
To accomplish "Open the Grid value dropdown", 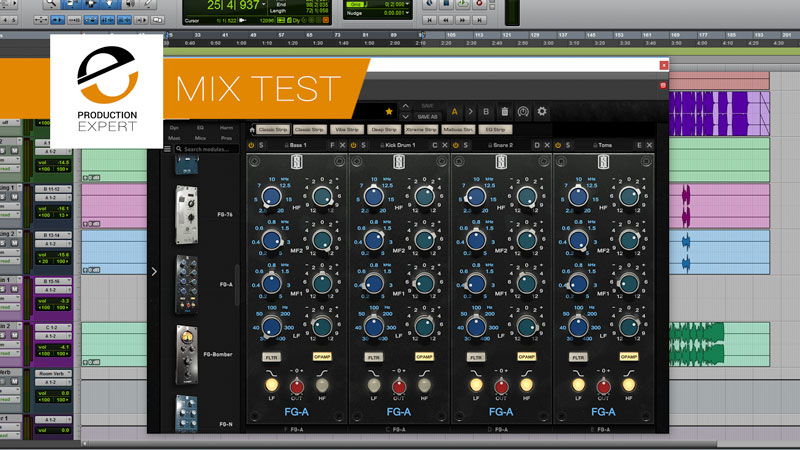I will point(408,4).
